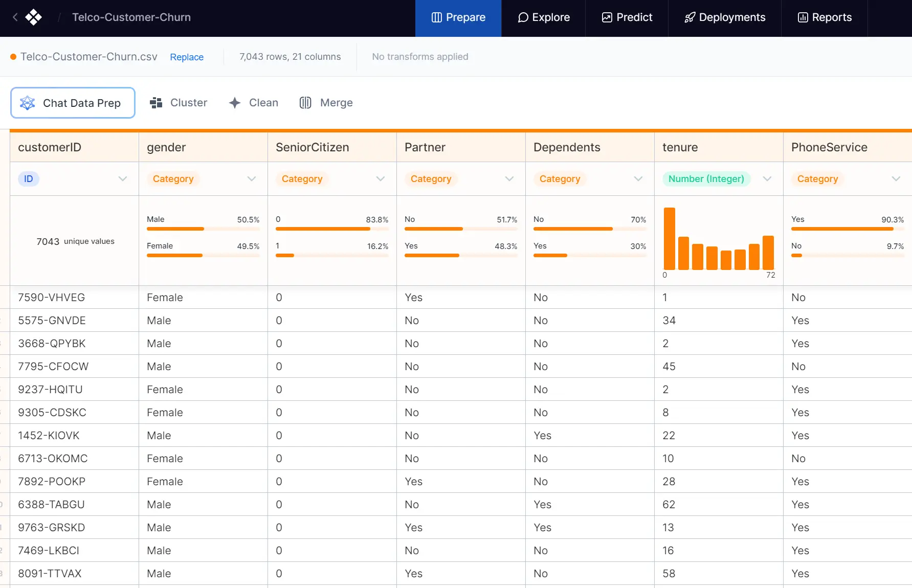This screenshot has height=588, width=912.
Task: Click the diamond app logo icon
Action: [x=34, y=17]
